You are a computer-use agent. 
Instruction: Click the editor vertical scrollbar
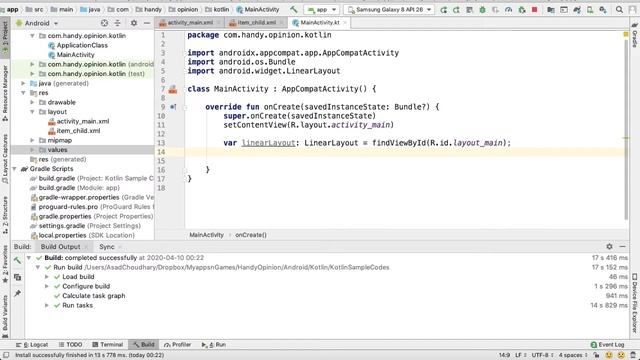[626, 129]
